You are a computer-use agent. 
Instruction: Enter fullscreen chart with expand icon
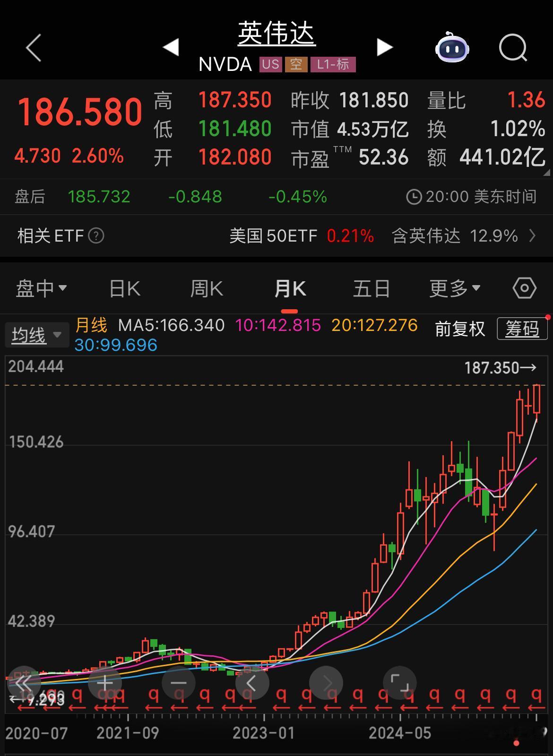400,683
